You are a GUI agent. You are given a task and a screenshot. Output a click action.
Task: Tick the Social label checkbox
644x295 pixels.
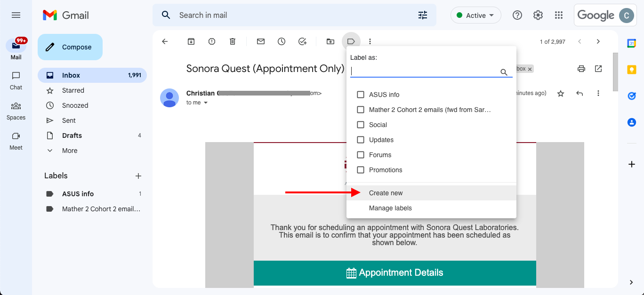[x=361, y=125]
